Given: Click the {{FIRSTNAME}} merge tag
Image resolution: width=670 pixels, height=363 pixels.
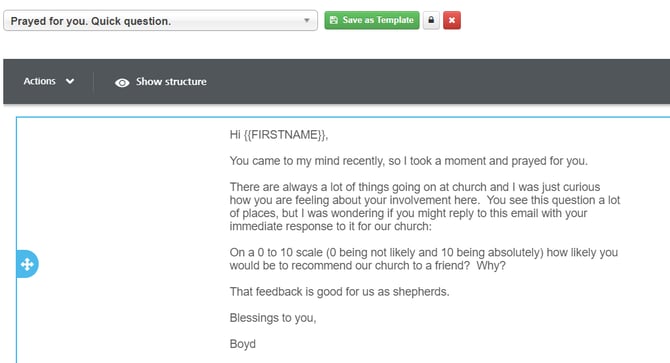Looking at the screenshot, I should point(284,135).
